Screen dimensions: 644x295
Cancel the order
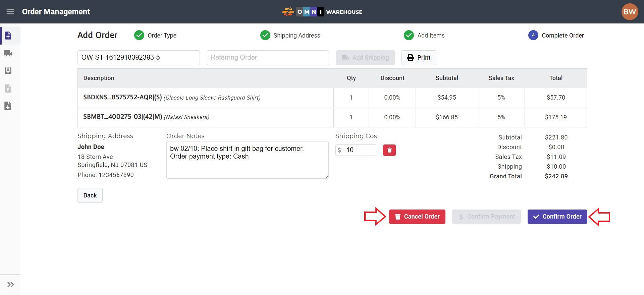(x=417, y=217)
